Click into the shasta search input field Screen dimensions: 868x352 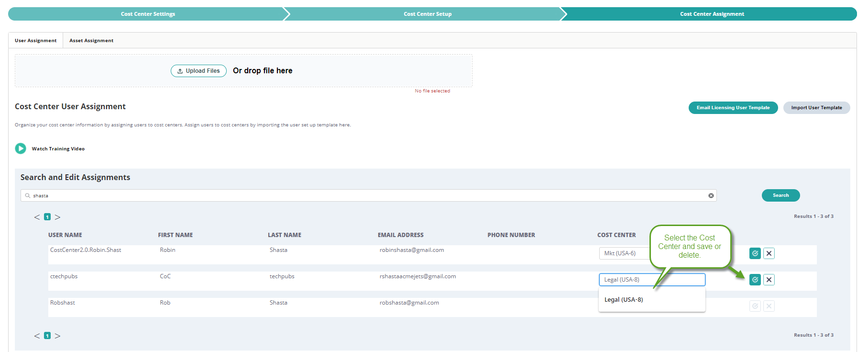tap(368, 195)
